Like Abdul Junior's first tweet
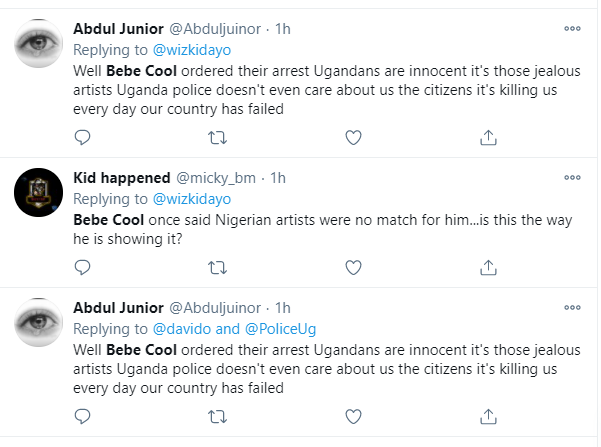Screen dimensions: 601x447 [x=352, y=135]
